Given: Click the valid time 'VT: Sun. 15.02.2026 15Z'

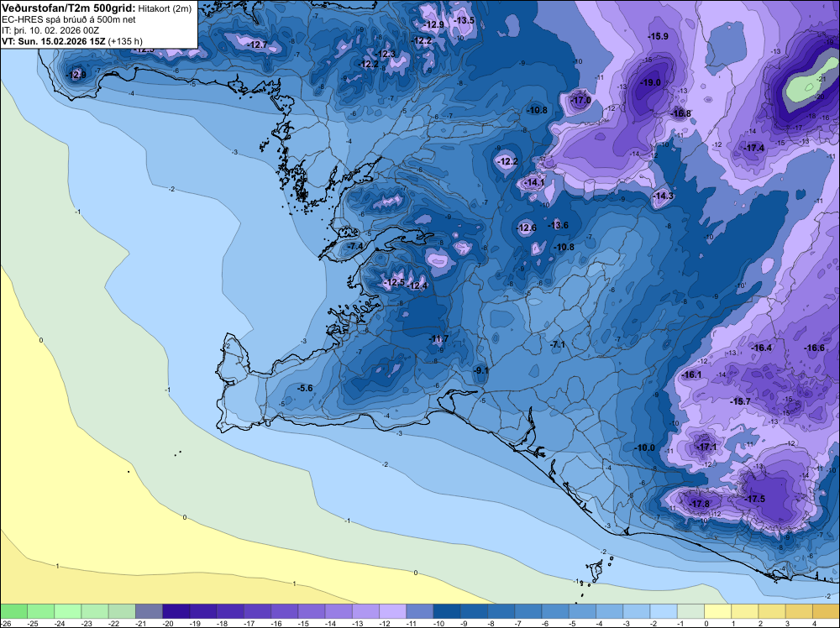Looking at the screenshot, I should pyautogui.click(x=55, y=41).
